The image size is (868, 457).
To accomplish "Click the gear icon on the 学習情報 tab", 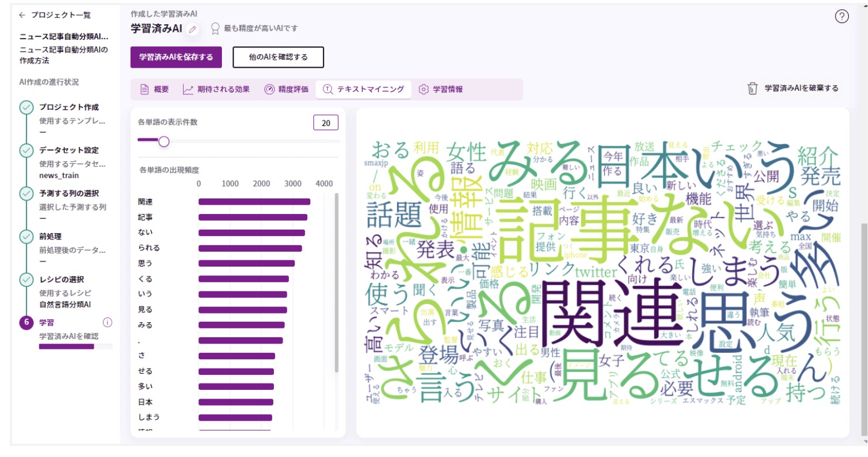I will click(x=424, y=90).
